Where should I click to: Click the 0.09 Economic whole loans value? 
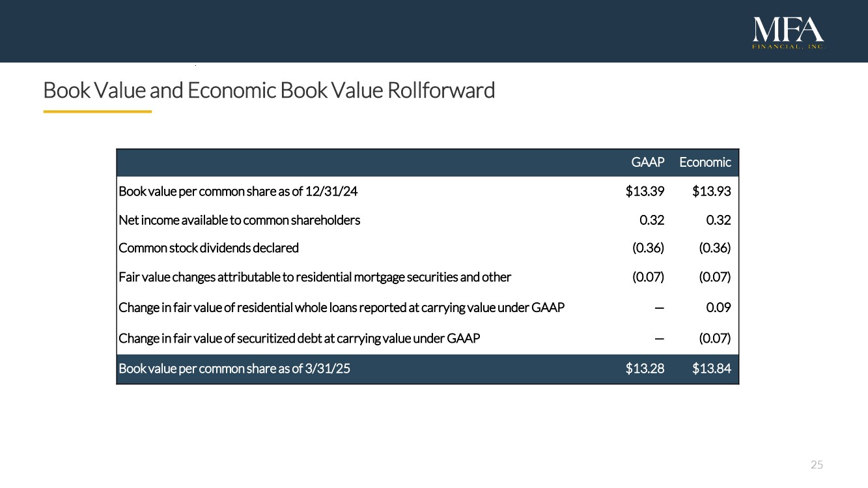718,308
